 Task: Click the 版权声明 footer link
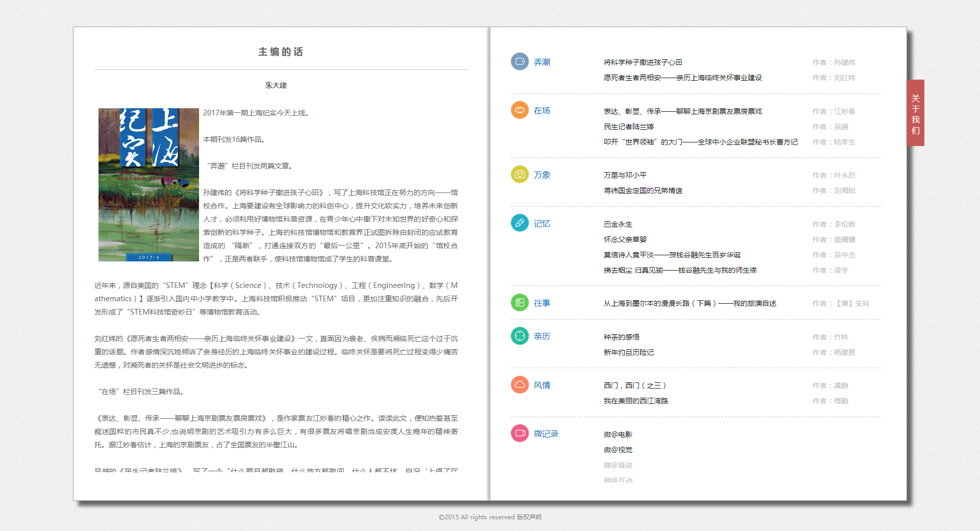[529, 517]
